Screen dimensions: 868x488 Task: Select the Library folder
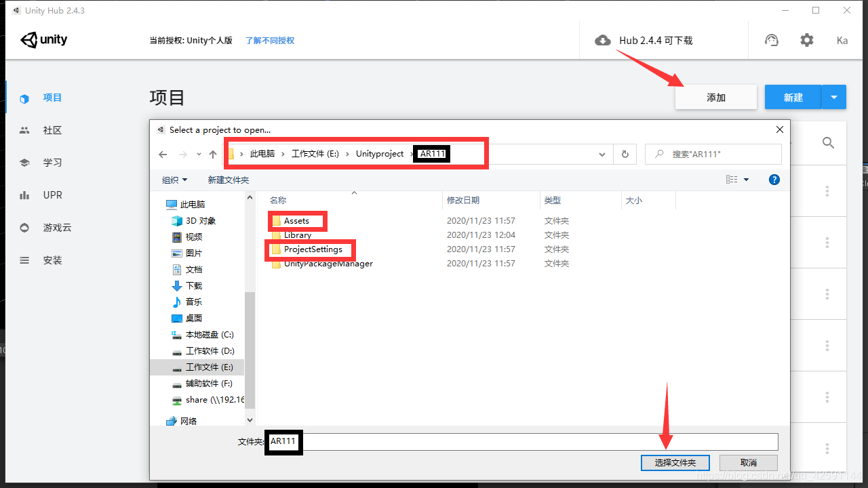298,235
